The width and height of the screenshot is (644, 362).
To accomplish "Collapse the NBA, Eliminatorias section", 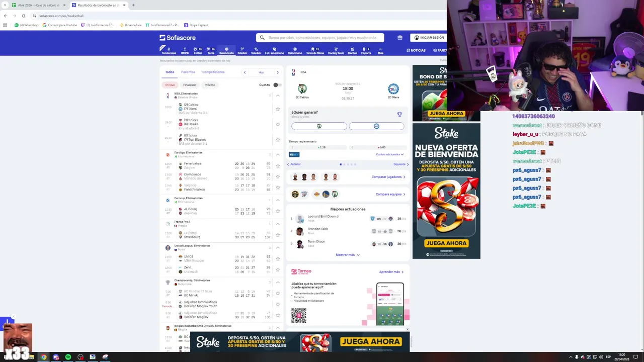I will click(x=278, y=95).
